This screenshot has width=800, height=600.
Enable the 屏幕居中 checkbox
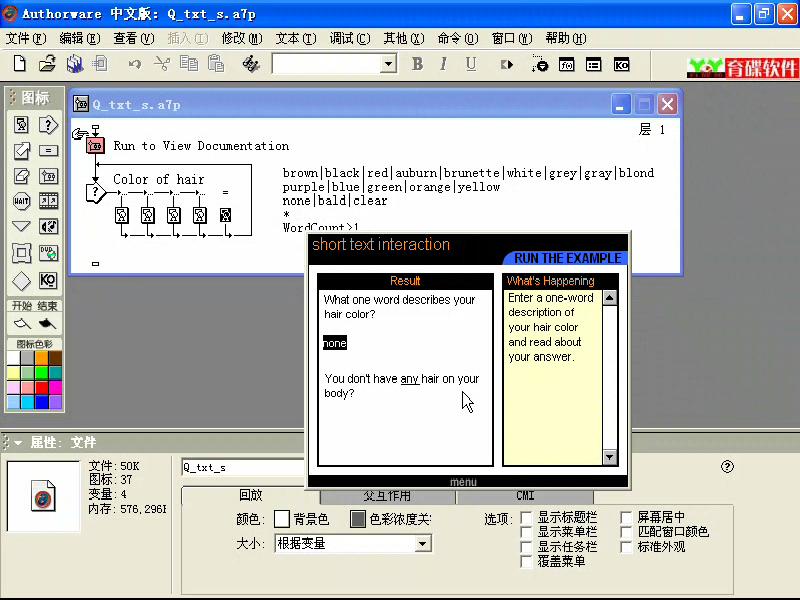(x=626, y=517)
